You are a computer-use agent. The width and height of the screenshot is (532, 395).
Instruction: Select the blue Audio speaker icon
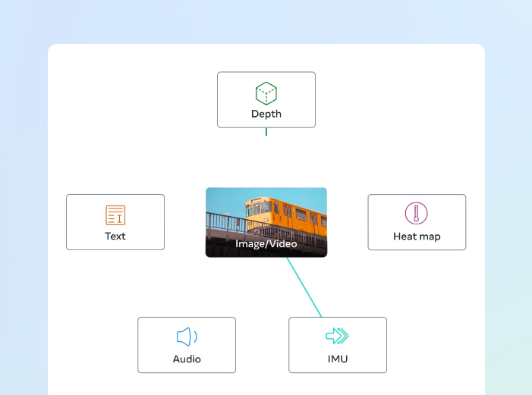click(x=187, y=337)
